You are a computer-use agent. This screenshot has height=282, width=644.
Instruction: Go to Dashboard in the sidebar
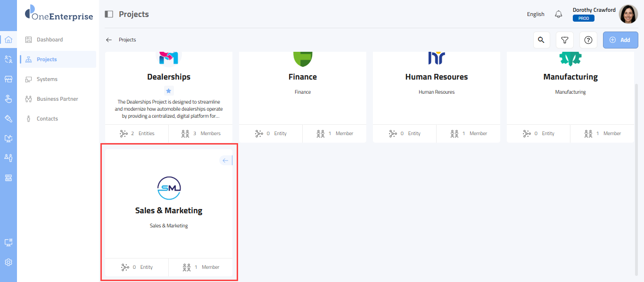(50, 40)
